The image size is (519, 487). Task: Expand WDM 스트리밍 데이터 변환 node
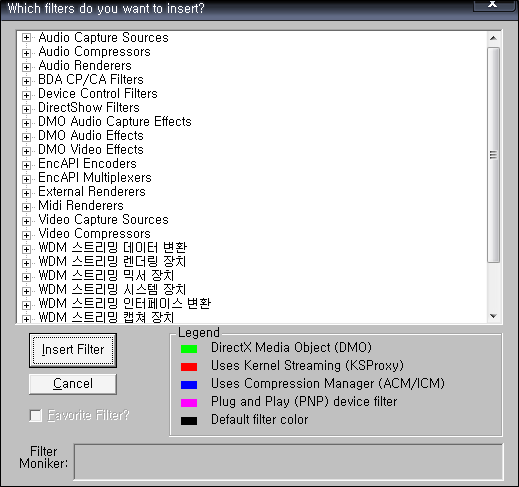tap(26, 249)
